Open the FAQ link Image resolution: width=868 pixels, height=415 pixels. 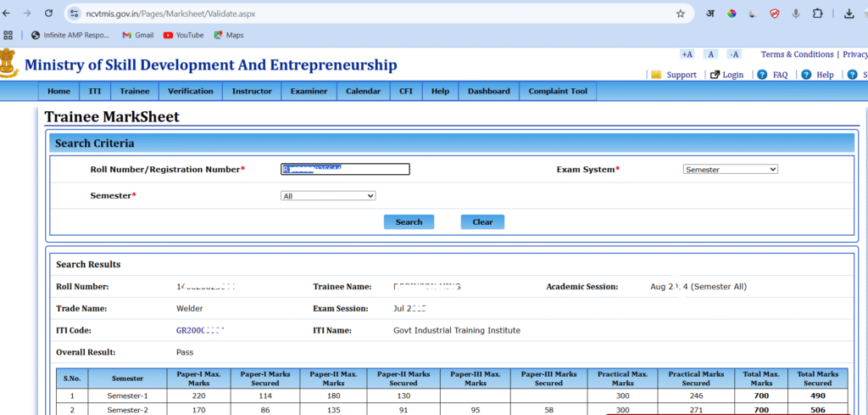[x=780, y=75]
